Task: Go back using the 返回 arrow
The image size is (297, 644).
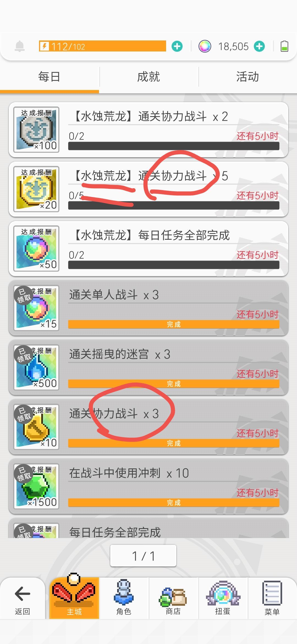Action: click(x=22, y=598)
